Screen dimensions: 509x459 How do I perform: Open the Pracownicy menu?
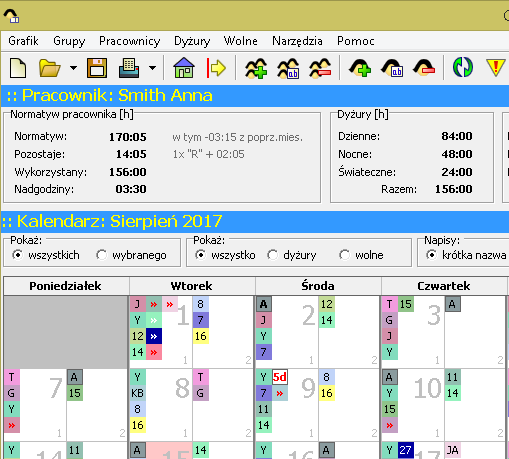pos(130,41)
